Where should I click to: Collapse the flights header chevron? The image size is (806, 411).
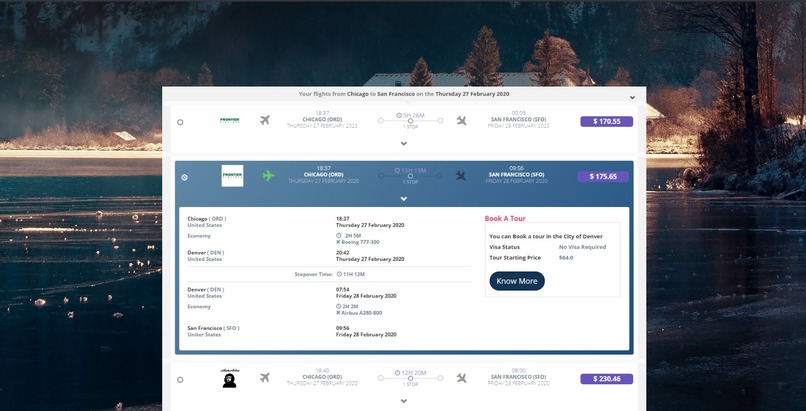[632, 98]
